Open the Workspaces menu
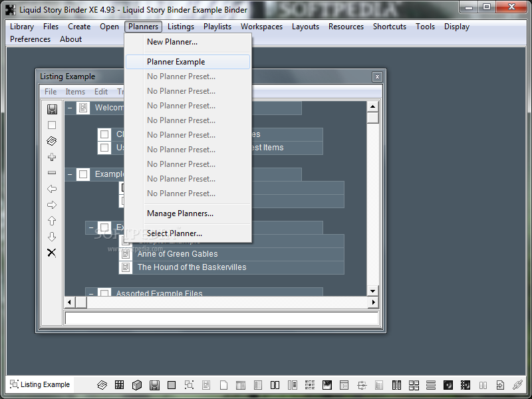Screen dimensions: 532x399 pyautogui.click(x=261, y=27)
